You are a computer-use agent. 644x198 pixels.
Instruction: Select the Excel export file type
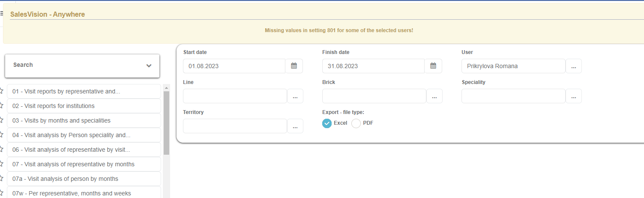coord(327,123)
